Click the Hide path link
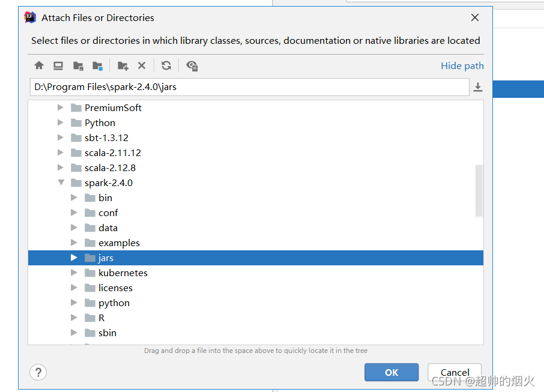Screen dimensions: 544x392 tap(462, 66)
